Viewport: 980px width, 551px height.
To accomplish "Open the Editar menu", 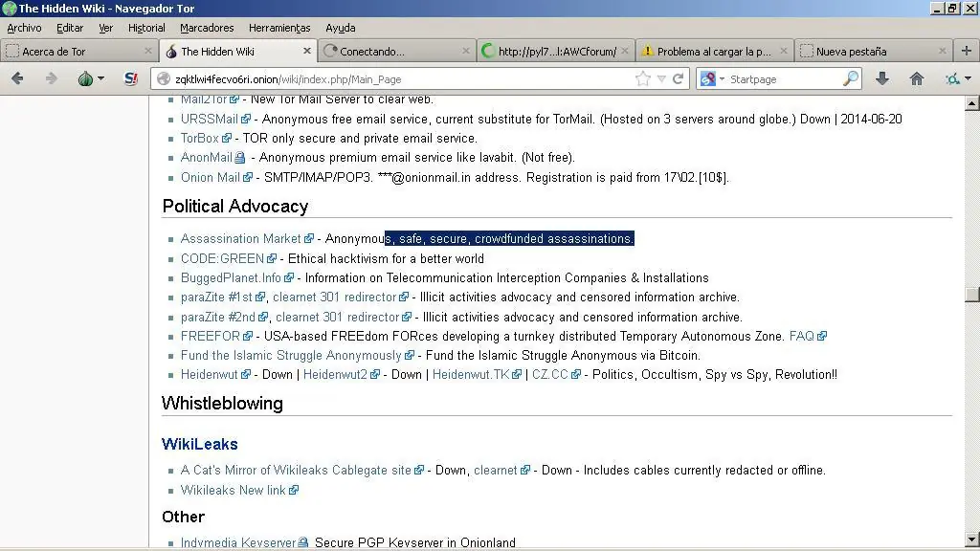I will 70,28.
